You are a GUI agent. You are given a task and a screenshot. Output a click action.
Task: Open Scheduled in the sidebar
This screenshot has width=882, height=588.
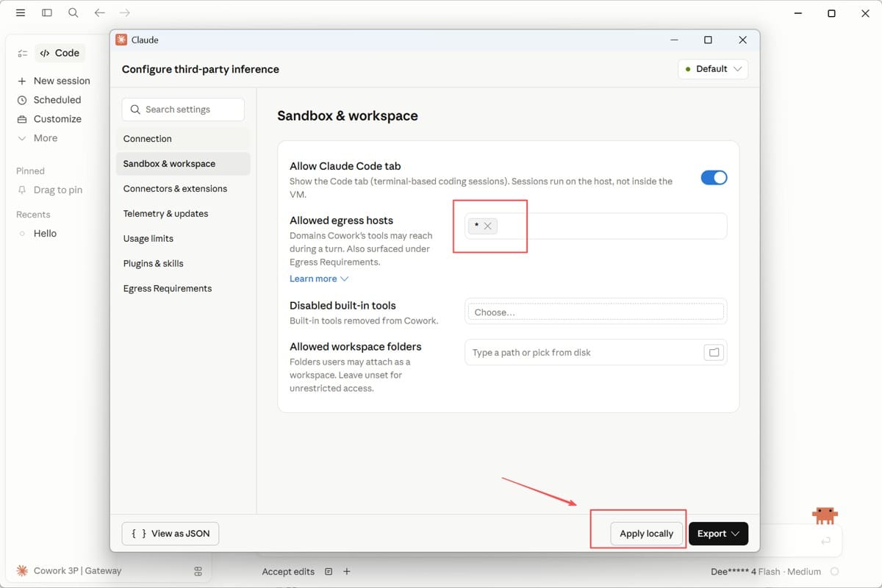point(49,100)
